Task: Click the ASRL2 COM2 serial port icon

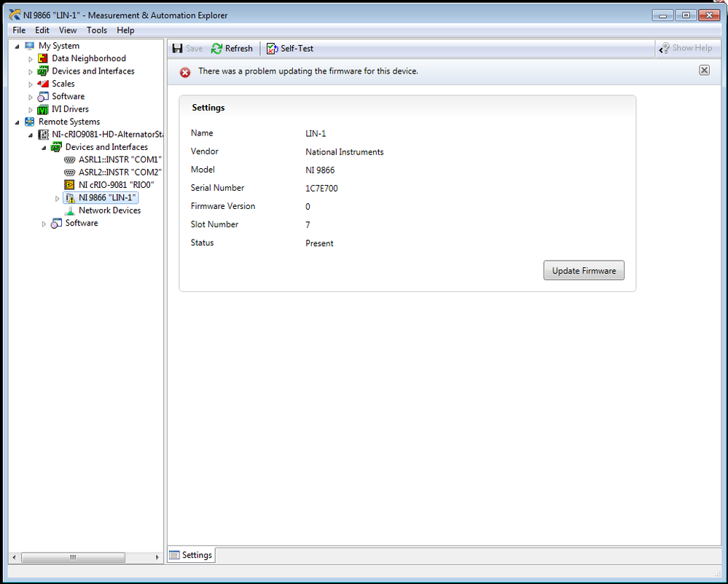Action: pos(70,173)
